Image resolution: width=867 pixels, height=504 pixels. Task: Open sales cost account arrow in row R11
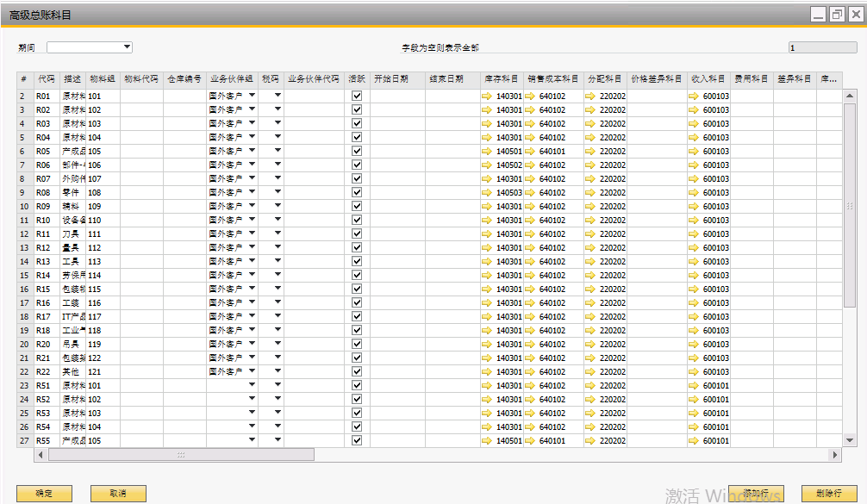pyautogui.click(x=530, y=234)
